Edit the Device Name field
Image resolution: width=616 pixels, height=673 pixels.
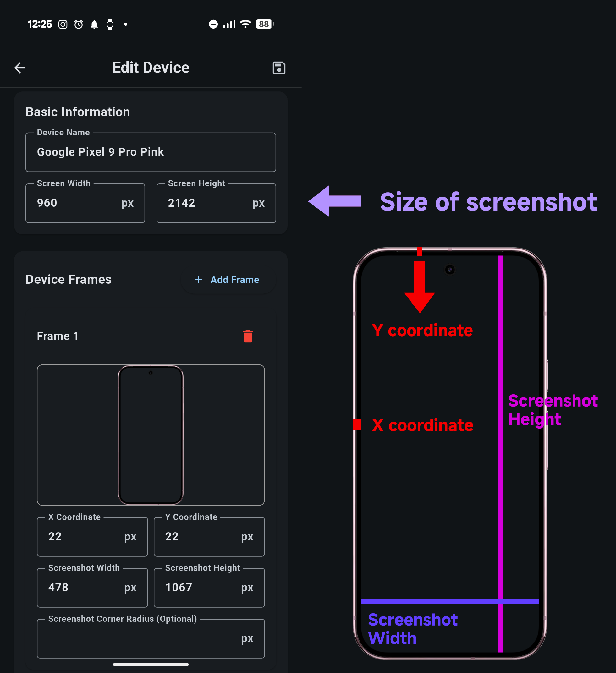[x=151, y=152]
